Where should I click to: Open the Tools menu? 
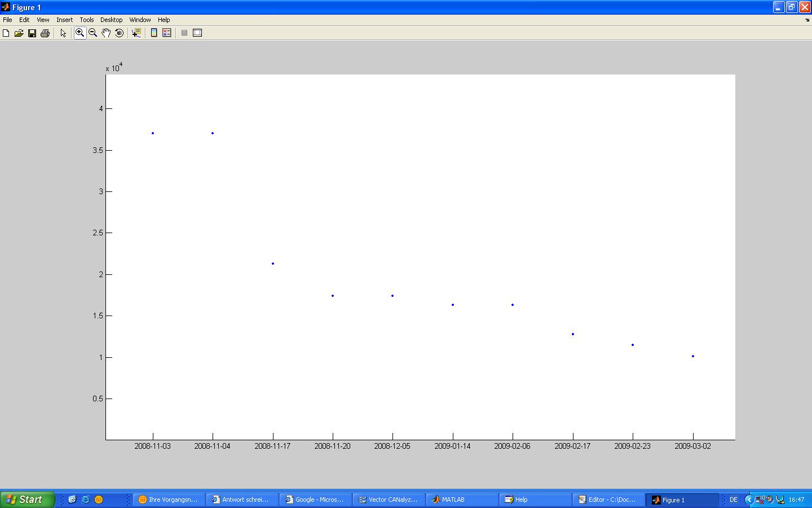[86, 20]
